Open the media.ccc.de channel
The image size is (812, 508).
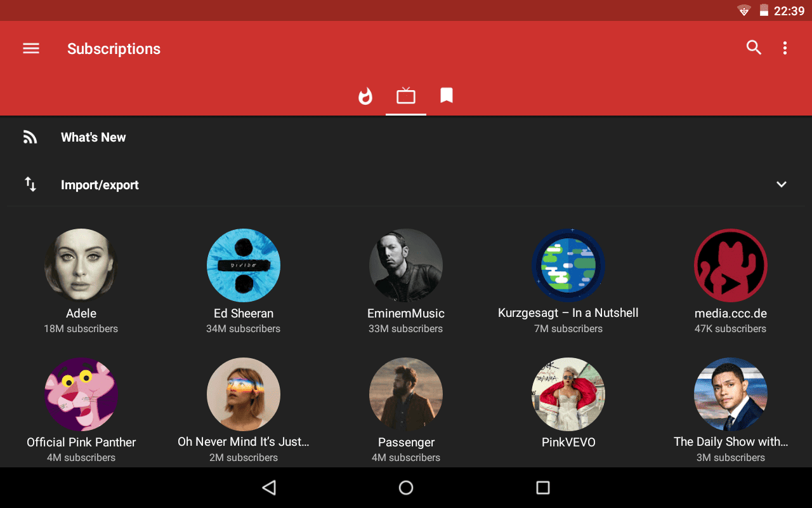[731, 265]
